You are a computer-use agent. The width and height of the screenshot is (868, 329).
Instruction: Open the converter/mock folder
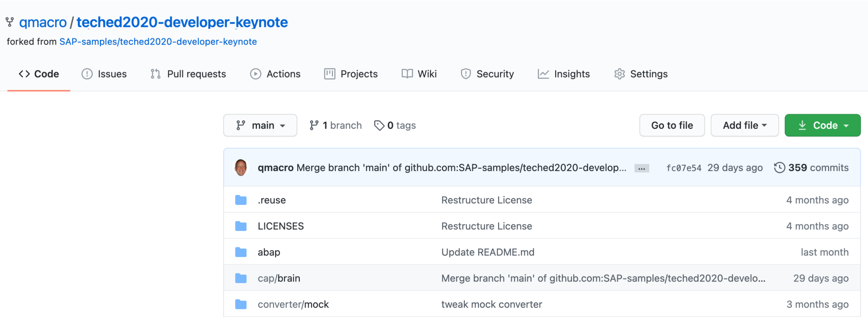293,305
